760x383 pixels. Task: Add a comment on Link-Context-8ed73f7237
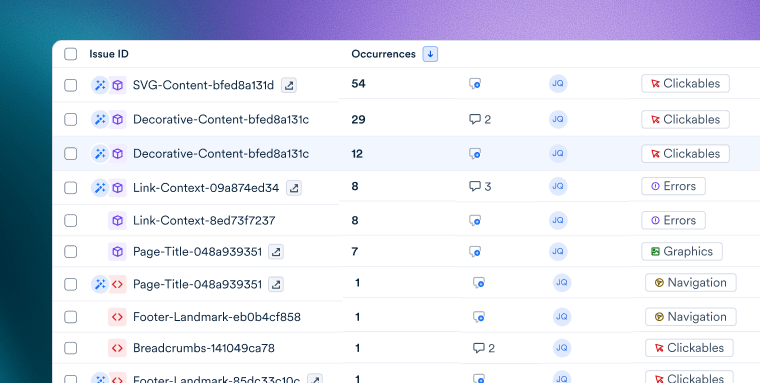click(475, 221)
